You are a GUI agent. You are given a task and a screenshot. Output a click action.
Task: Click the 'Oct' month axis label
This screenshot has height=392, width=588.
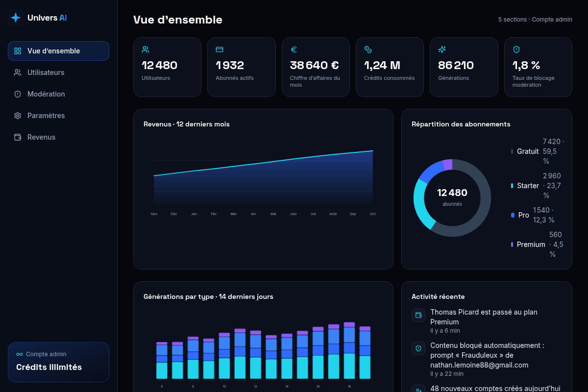click(373, 214)
